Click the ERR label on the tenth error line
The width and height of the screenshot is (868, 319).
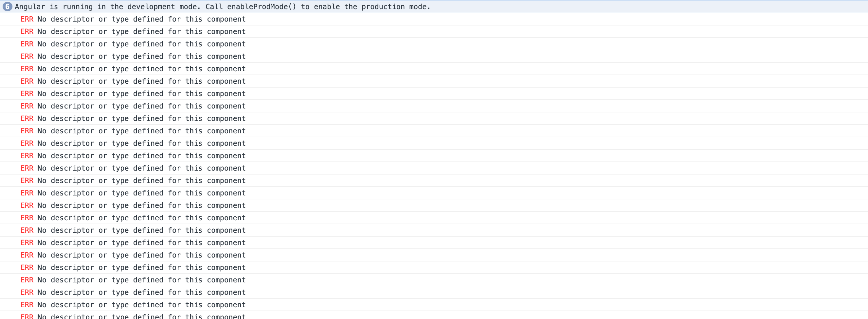tap(27, 130)
